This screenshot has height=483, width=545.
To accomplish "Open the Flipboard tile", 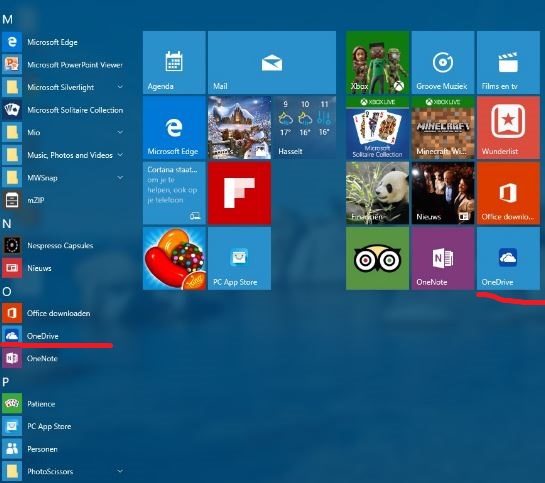I will pos(239,193).
